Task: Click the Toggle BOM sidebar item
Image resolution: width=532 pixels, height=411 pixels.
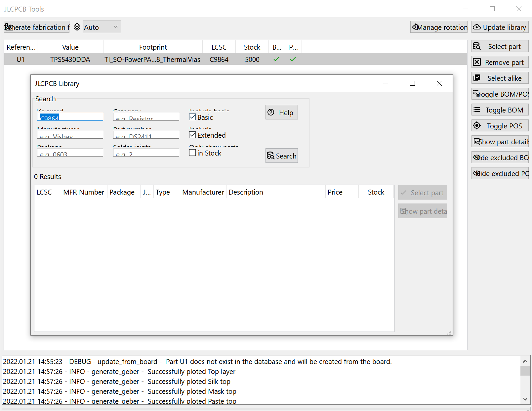Action: (499, 110)
